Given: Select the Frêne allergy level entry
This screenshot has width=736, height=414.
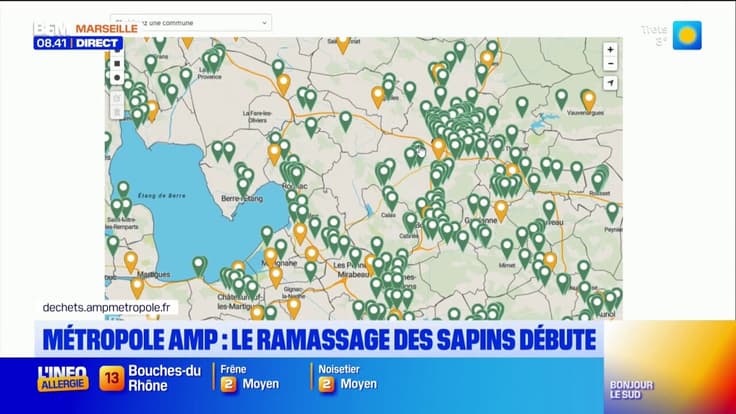Looking at the screenshot, I should tap(250, 378).
